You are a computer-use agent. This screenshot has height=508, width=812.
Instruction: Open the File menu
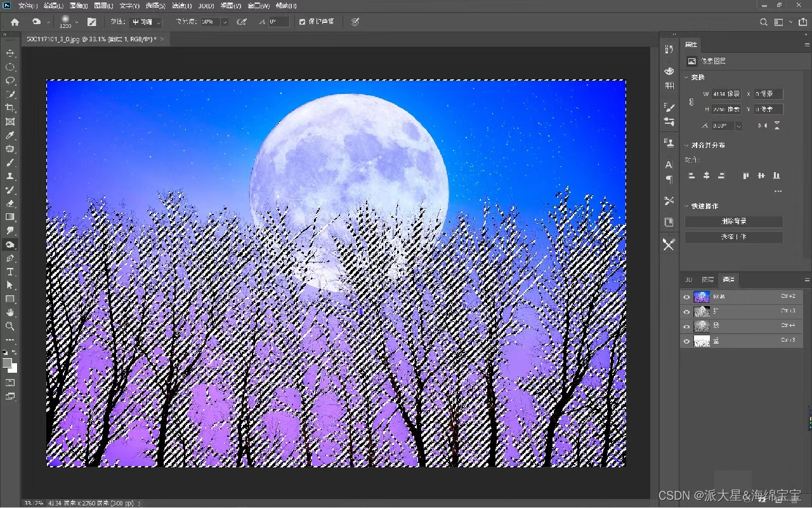(27, 6)
